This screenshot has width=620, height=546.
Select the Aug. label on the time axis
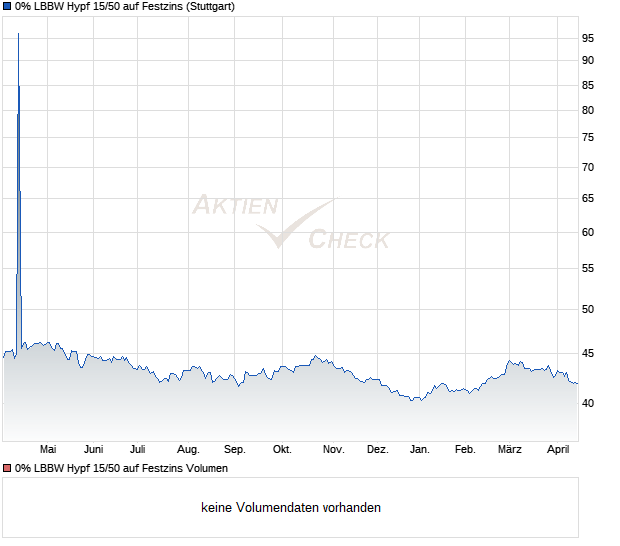(x=188, y=450)
